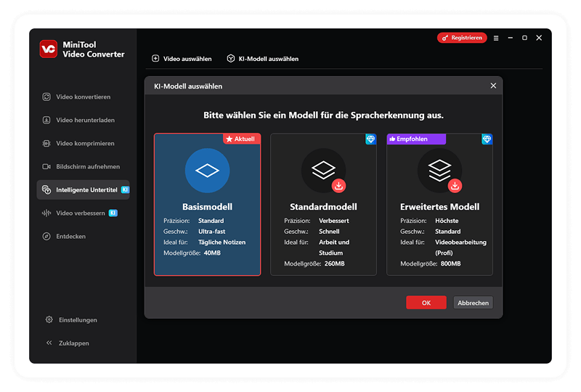Click the Empfohlen thumbs-up badge
This screenshot has width=581, height=392.
click(x=416, y=139)
